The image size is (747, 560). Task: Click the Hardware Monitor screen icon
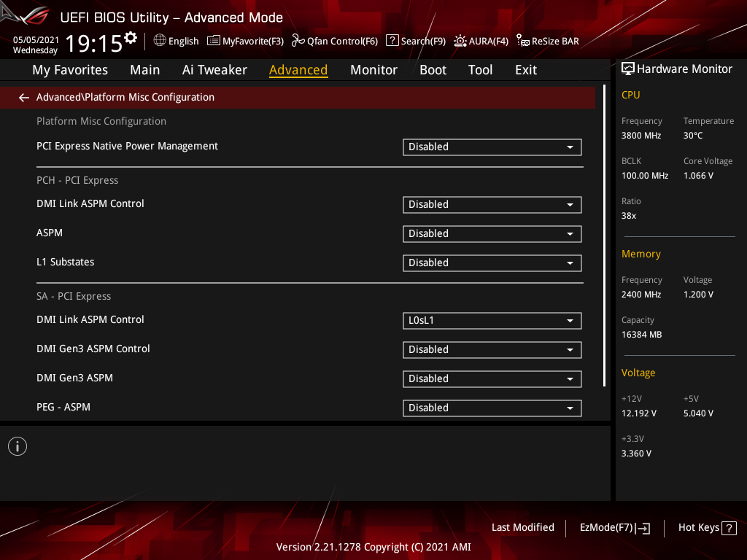pos(628,69)
